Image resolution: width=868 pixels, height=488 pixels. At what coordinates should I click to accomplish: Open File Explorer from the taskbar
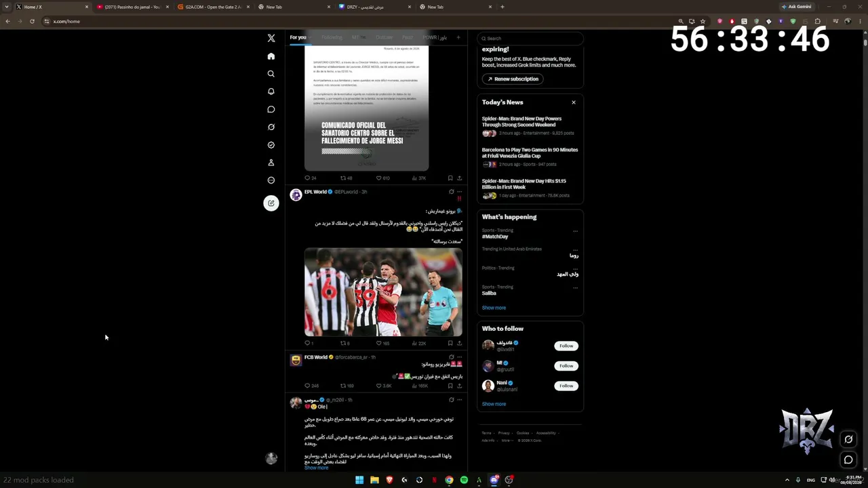click(374, 480)
